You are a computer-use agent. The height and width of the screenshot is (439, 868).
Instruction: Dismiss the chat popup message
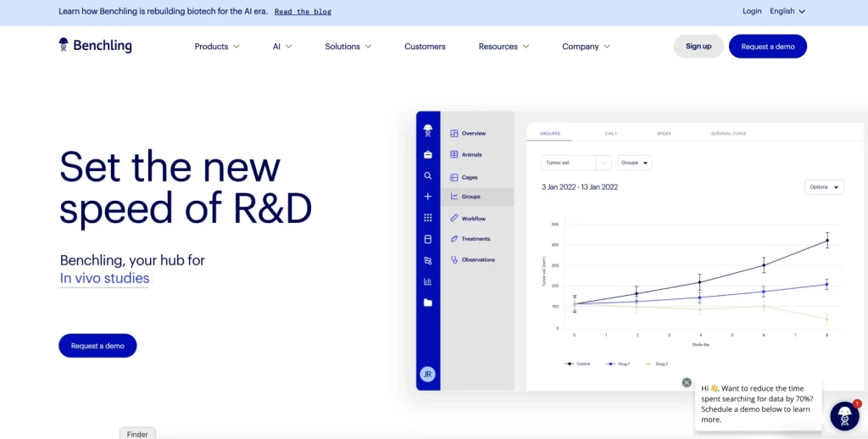[x=687, y=382]
